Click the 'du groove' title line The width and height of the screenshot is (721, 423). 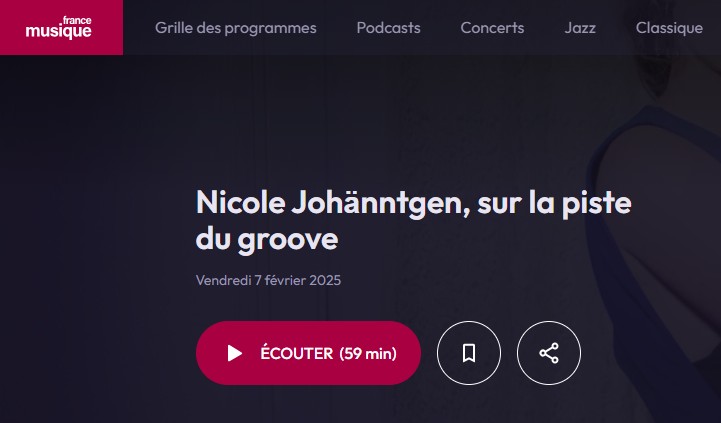click(x=267, y=239)
